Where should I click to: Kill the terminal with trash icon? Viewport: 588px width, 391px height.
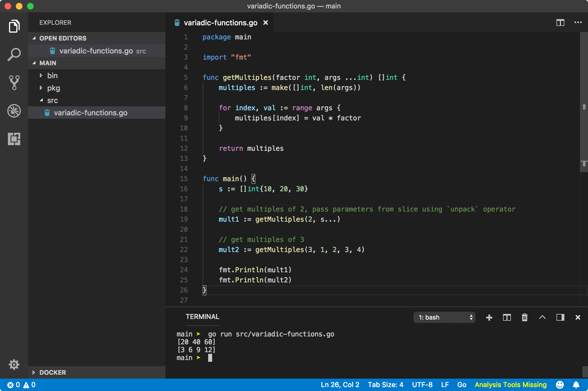pos(524,317)
